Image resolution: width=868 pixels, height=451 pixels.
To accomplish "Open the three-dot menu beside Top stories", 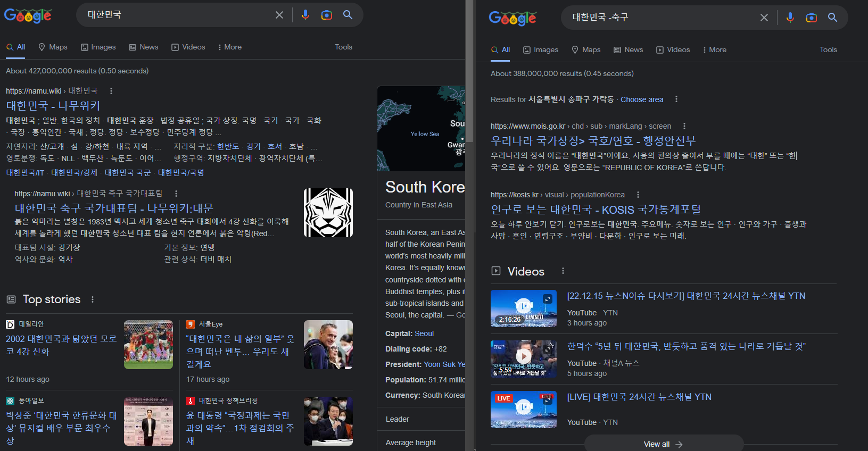I will [92, 299].
